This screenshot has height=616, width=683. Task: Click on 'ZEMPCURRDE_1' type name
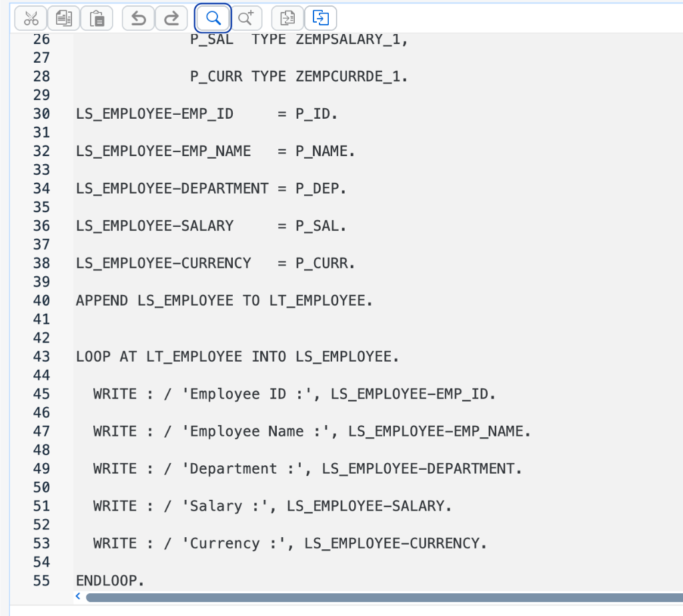coord(348,77)
